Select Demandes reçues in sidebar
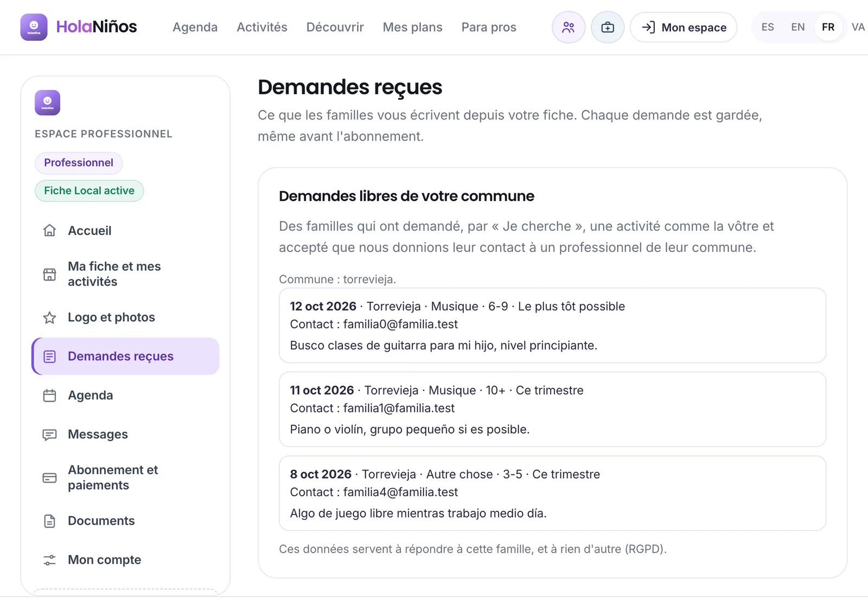 125,357
